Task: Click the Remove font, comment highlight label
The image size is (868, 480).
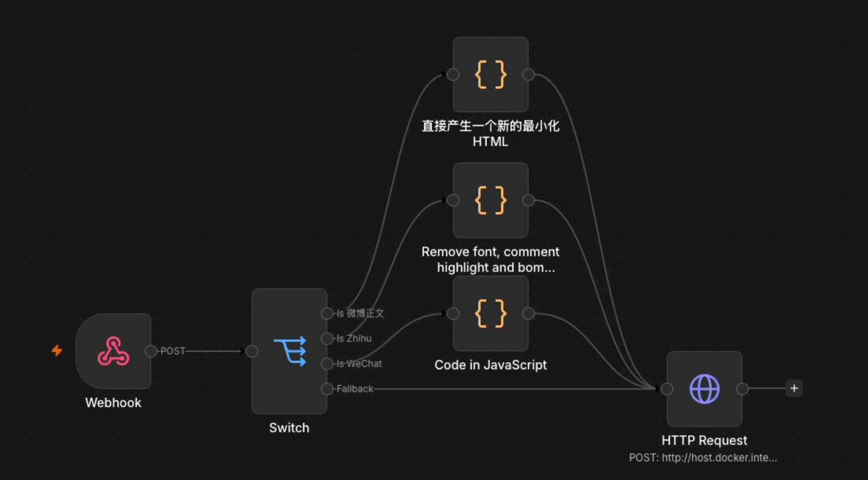Action: (x=491, y=259)
